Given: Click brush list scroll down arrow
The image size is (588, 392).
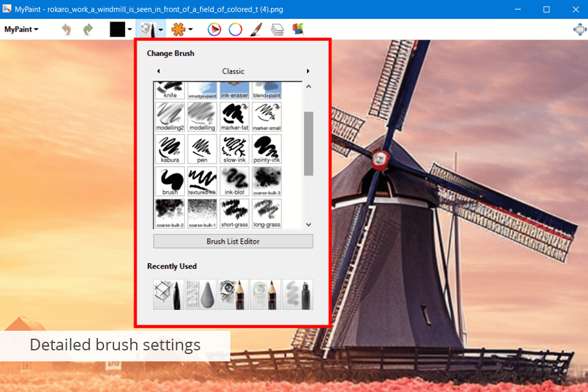Looking at the screenshot, I should [x=309, y=224].
